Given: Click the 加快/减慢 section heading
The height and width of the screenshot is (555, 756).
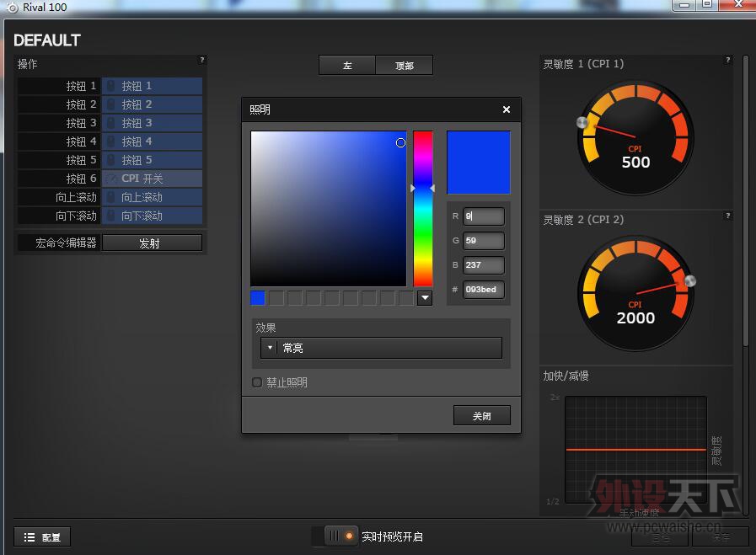Looking at the screenshot, I should point(566,376).
